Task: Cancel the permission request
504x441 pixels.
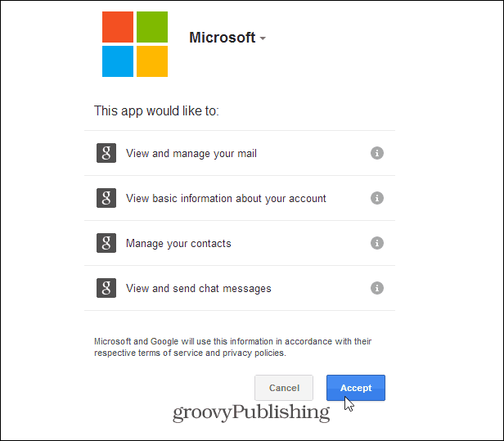Action: coord(284,388)
